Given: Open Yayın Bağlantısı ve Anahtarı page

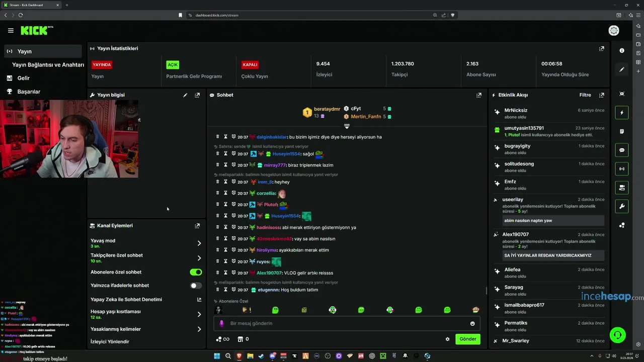Looking at the screenshot, I should [48, 65].
